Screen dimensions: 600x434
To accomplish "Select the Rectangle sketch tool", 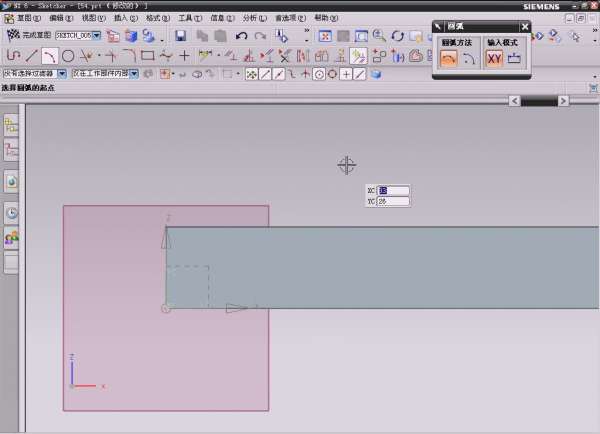I will [147, 55].
